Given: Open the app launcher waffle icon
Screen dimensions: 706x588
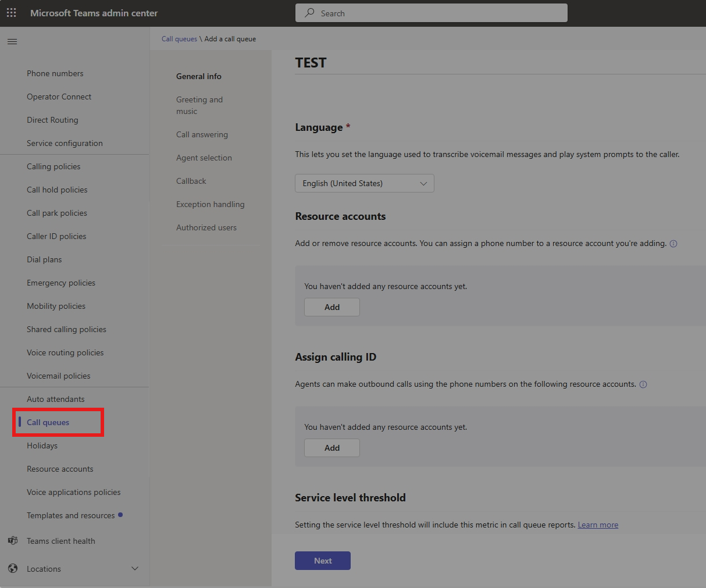Looking at the screenshot, I should tap(12, 13).
